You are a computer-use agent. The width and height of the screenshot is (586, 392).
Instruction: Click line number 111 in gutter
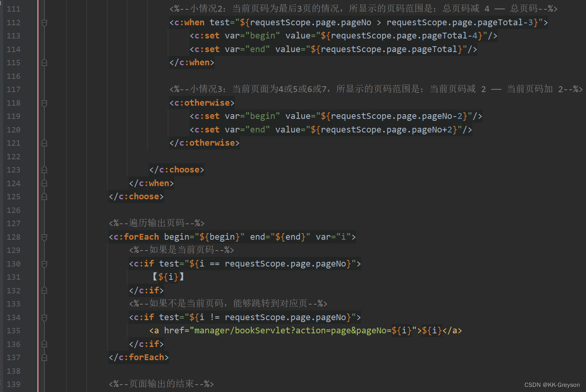14,9
